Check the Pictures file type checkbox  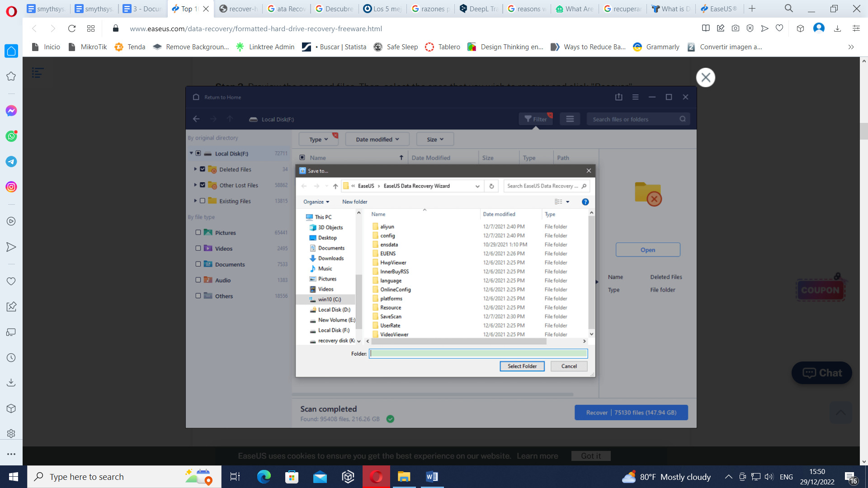point(198,233)
